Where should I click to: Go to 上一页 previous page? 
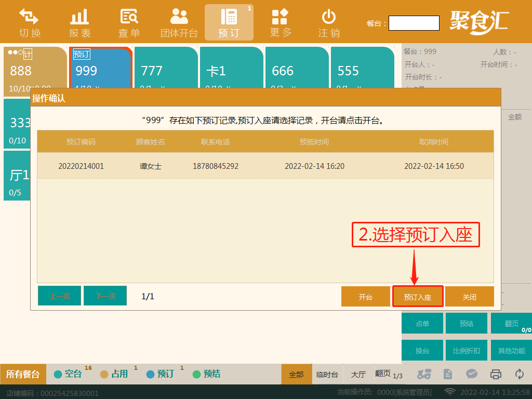[59, 296]
